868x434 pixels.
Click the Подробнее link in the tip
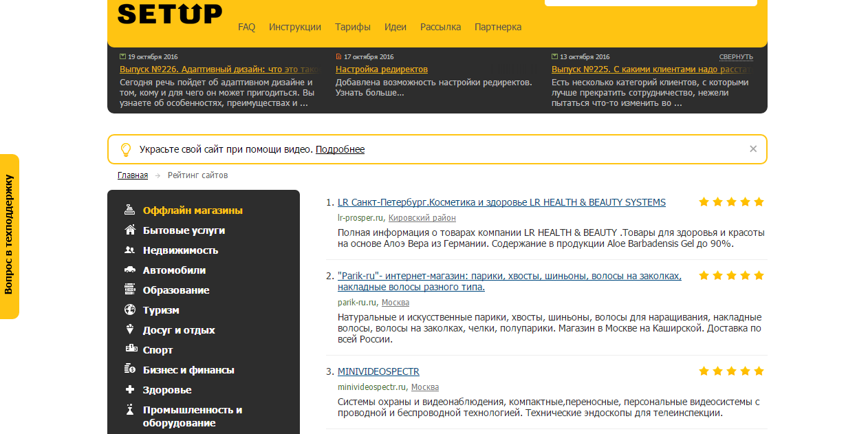pos(340,149)
